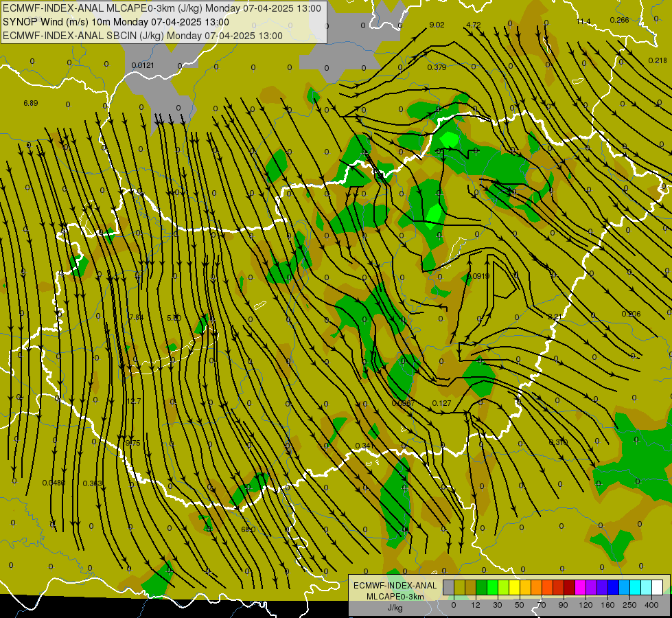Viewport: 672px width, 618px height.
Task: Choose the dark red legend swatch
Action: tap(570, 587)
